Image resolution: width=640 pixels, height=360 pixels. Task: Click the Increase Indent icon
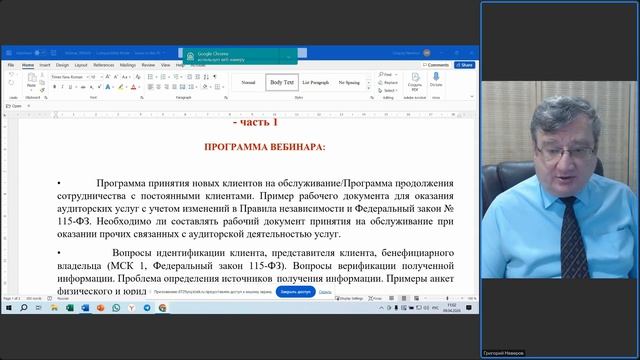pyautogui.click(x=198, y=77)
